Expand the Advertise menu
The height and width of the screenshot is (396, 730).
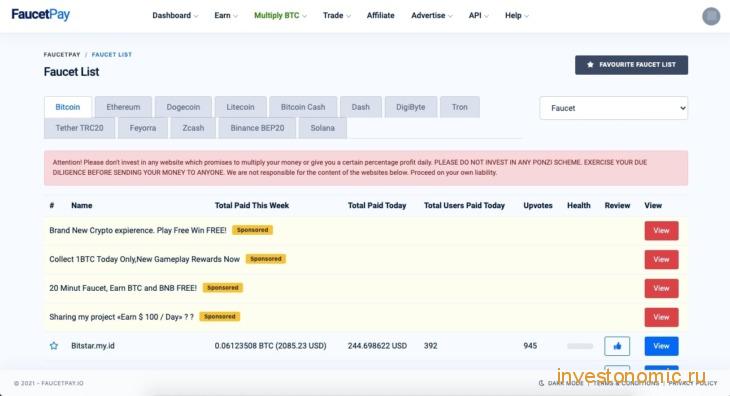pyautogui.click(x=432, y=15)
